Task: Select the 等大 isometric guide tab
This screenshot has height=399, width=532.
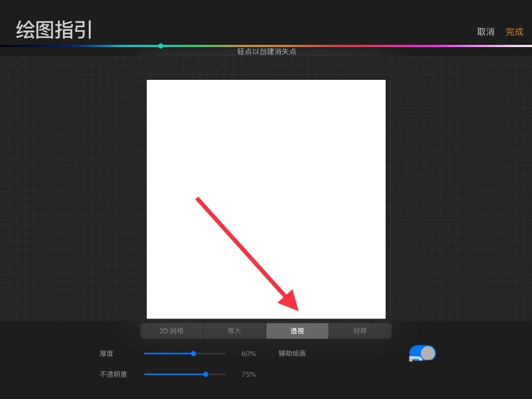Action: coord(234,330)
